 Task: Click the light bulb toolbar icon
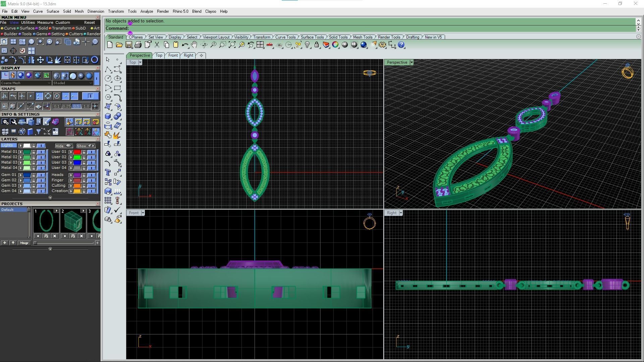[x=307, y=45]
